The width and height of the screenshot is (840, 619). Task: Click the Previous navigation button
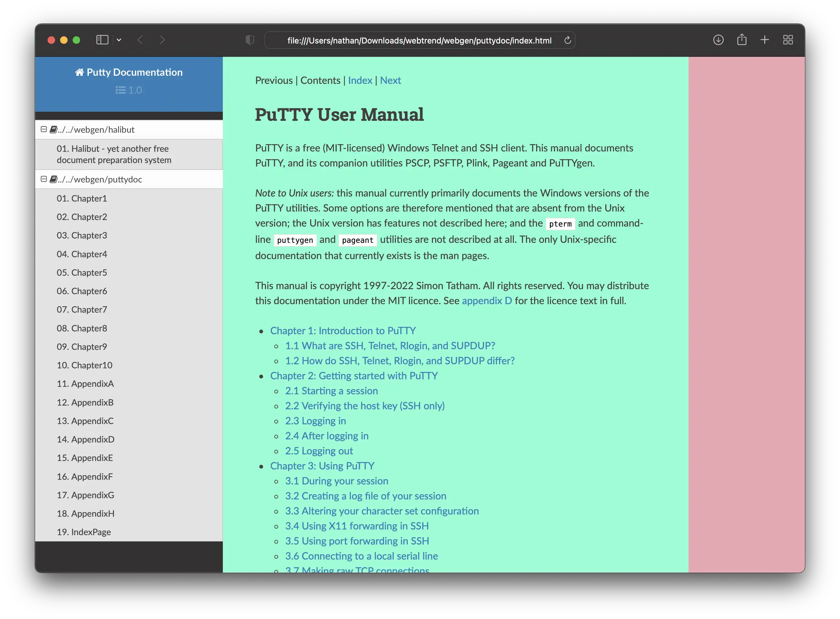coord(273,80)
